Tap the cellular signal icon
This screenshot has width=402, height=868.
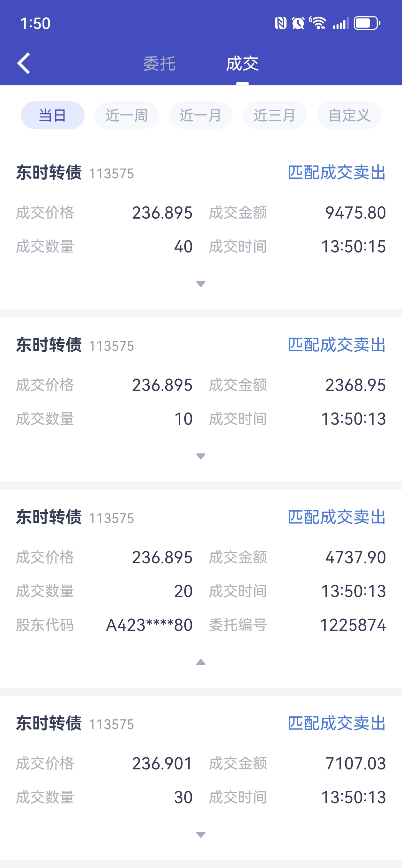(x=340, y=24)
